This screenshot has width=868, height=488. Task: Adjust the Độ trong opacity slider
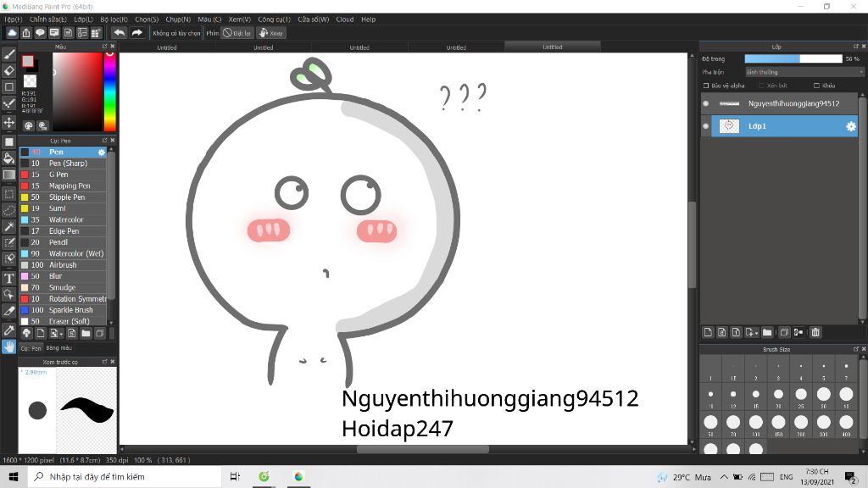(793, 58)
